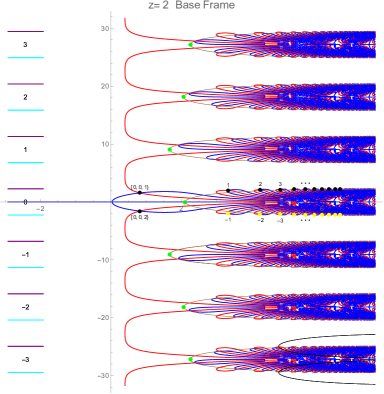The width and height of the screenshot is (384, 394).
Task: Click the black dot labeled {0, 0, 2}
Action: click(x=140, y=211)
